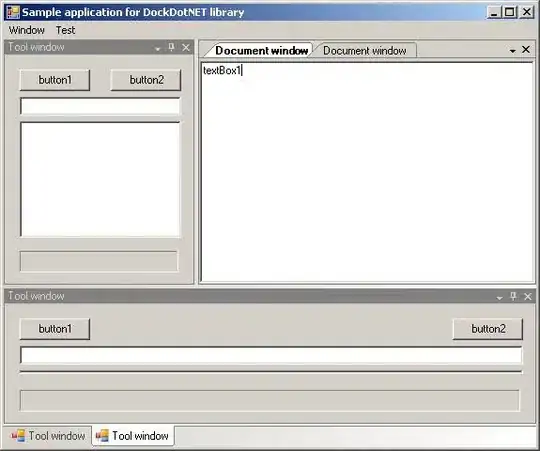Close the Sample application window
540x451 pixels.
pos(527,12)
